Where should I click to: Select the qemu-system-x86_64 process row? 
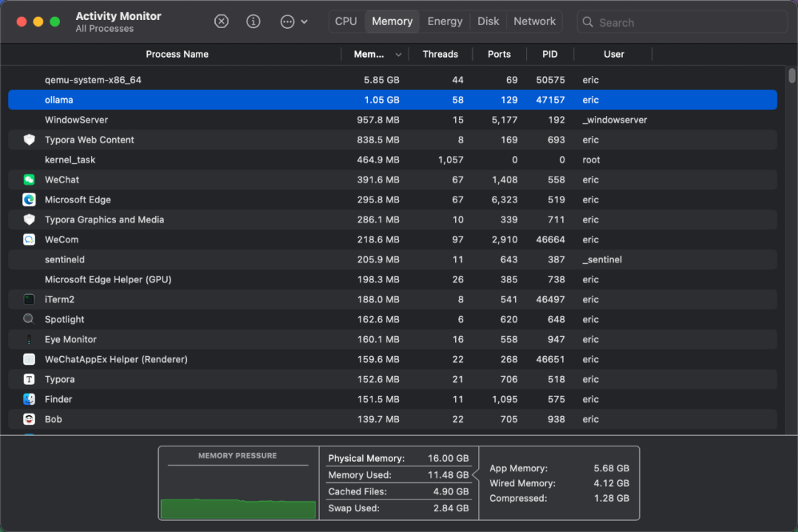pos(392,80)
